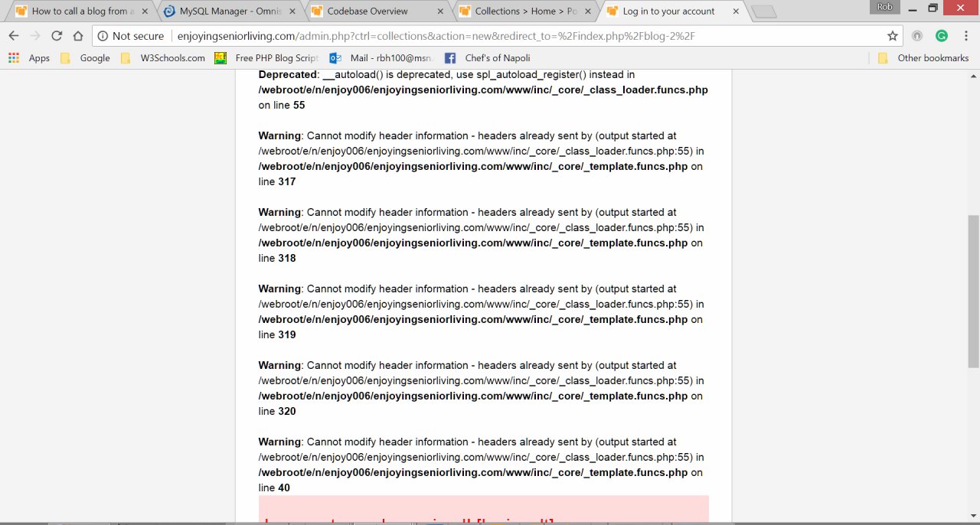Click line number 55 text
Viewport: 980px width, 525px height.
[299, 105]
